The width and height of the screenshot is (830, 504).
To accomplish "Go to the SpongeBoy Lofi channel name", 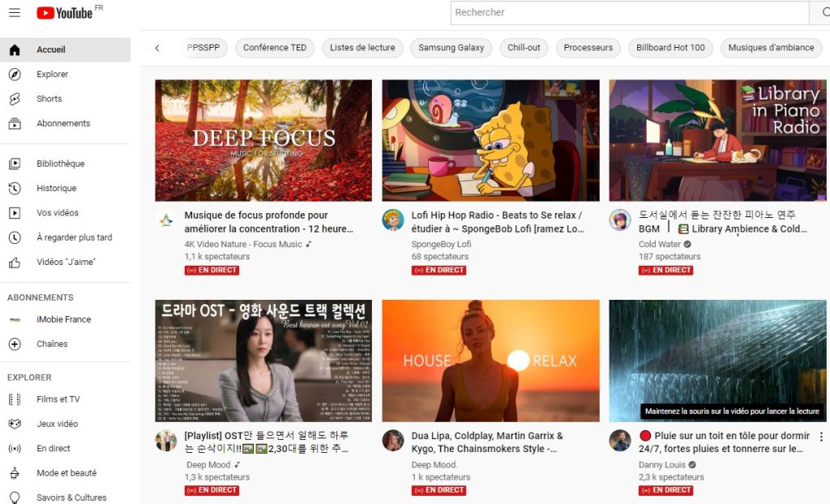I will pos(441,245).
